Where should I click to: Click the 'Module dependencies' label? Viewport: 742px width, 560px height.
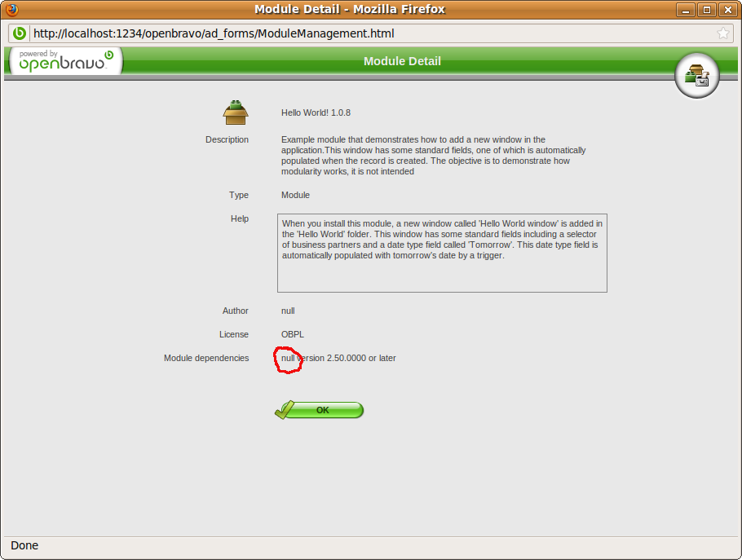tap(205, 358)
